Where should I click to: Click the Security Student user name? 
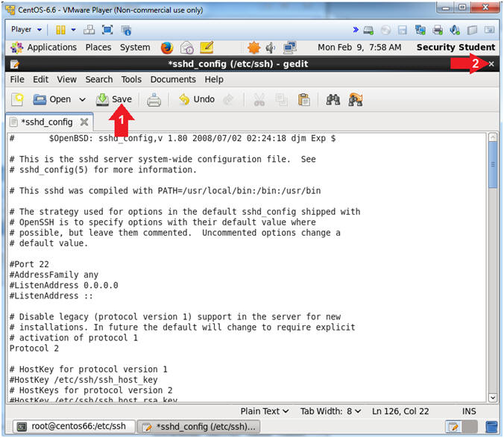pyautogui.click(x=456, y=48)
